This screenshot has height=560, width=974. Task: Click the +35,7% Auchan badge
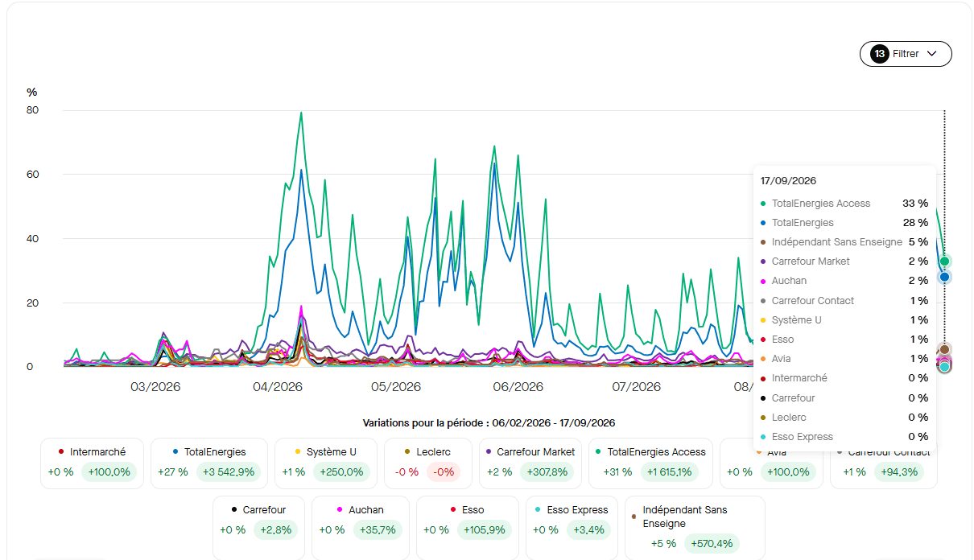tap(377, 530)
